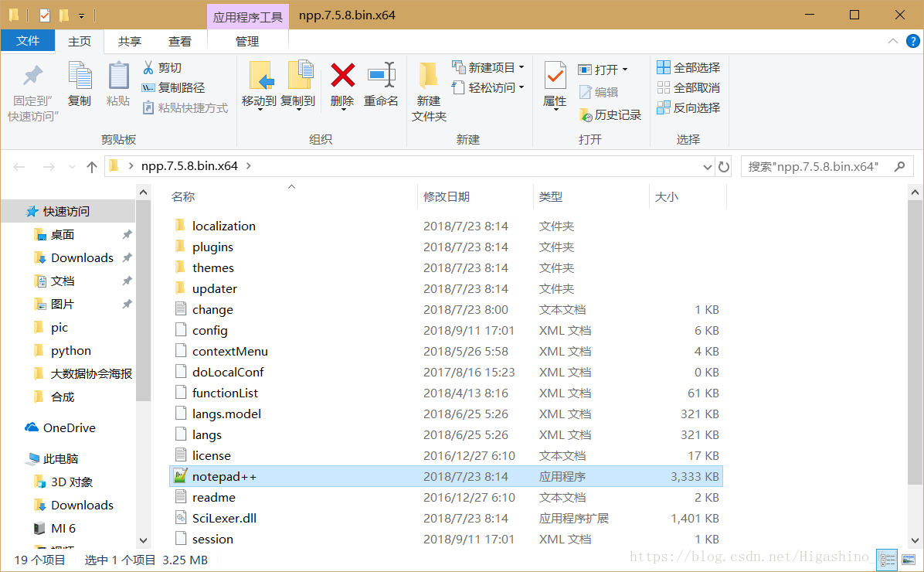Screen dimensions: 924x572
Task: Click the Help question mark icon
Action: point(913,41)
